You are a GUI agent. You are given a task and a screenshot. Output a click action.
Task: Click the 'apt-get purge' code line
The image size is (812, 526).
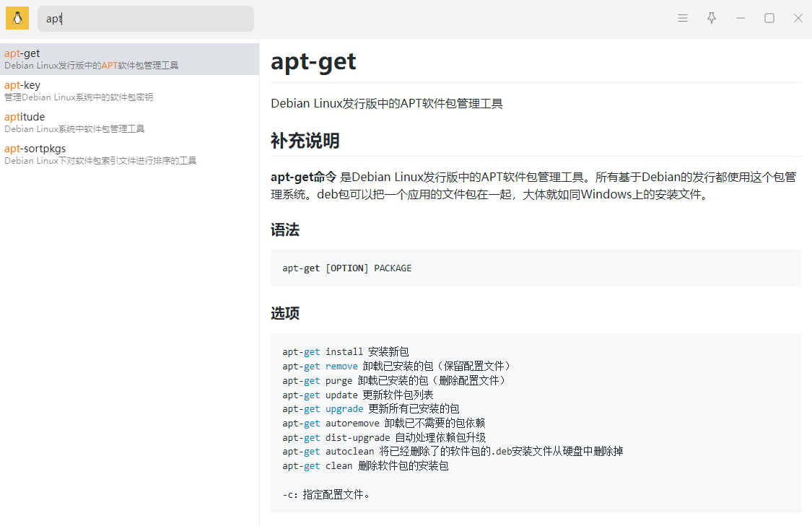point(394,380)
